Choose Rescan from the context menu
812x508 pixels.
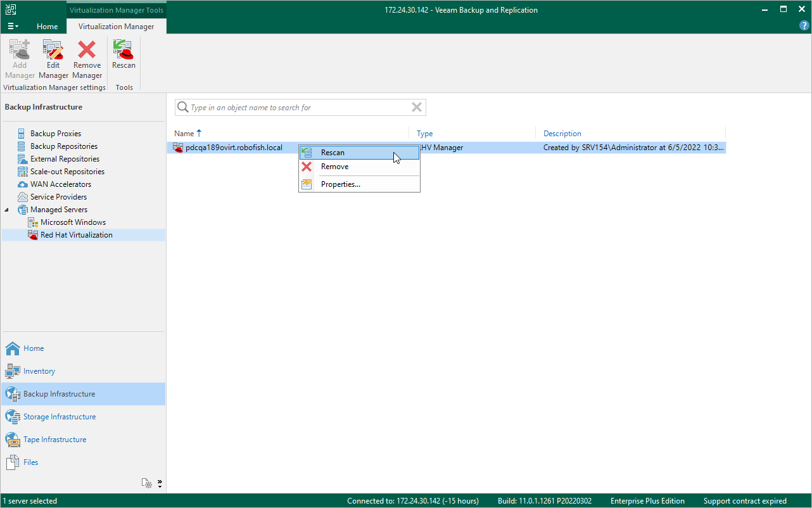click(359, 153)
